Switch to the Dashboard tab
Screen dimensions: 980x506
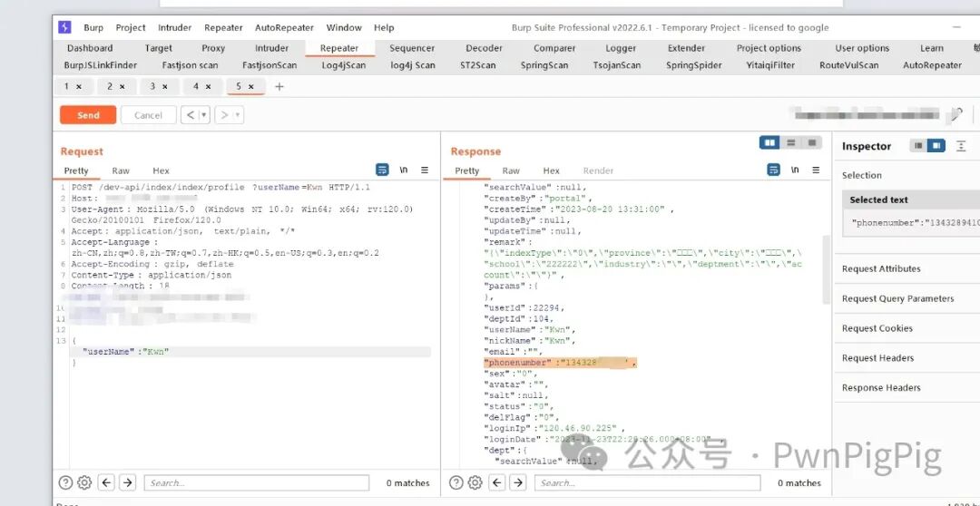(x=90, y=48)
